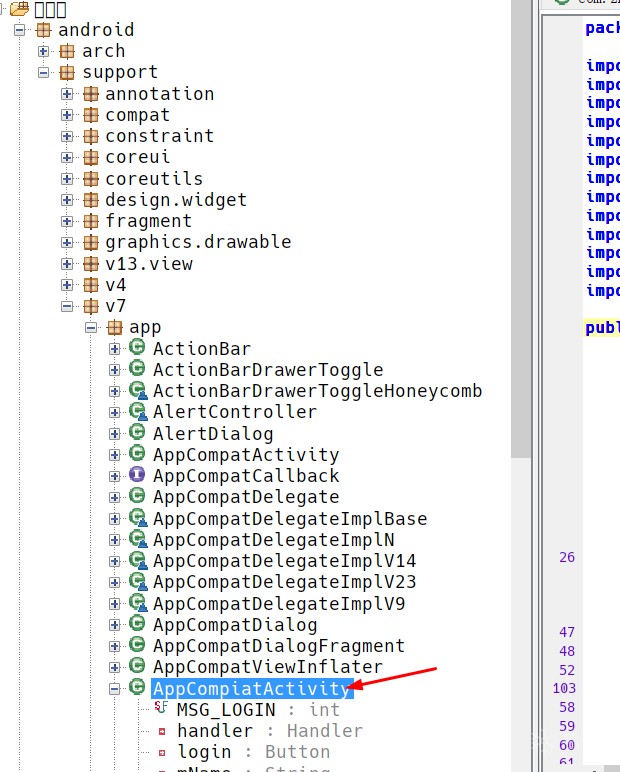The height and width of the screenshot is (772, 620).
Task: Expand the AppCompatActivity class node
Action: (x=114, y=455)
